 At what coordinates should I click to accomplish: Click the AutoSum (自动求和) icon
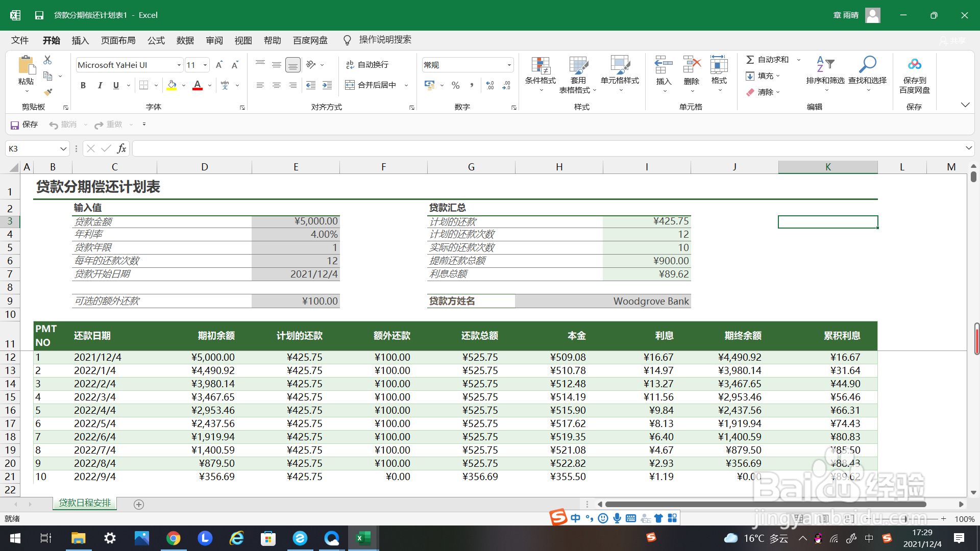(x=750, y=60)
